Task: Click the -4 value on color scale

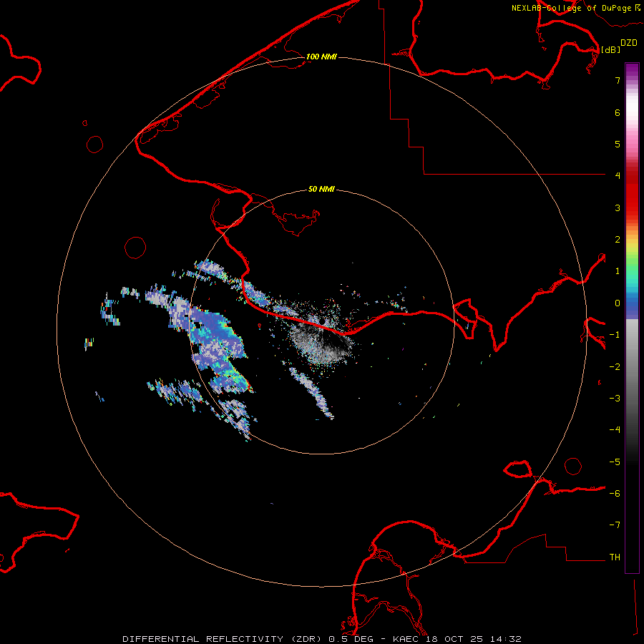Action: pyautogui.click(x=615, y=430)
